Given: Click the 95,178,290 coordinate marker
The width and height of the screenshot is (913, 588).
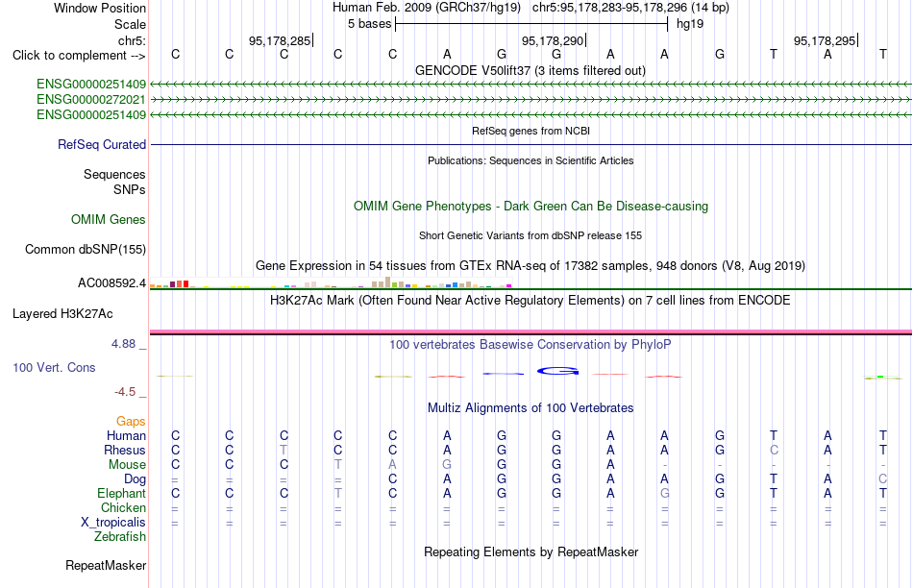Looking at the screenshot, I should (x=554, y=40).
